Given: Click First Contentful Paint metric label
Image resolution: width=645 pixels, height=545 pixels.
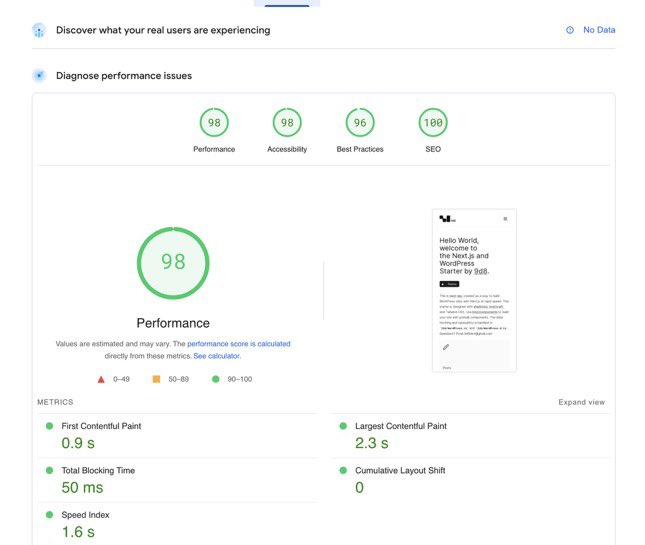Looking at the screenshot, I should point(101,426).
